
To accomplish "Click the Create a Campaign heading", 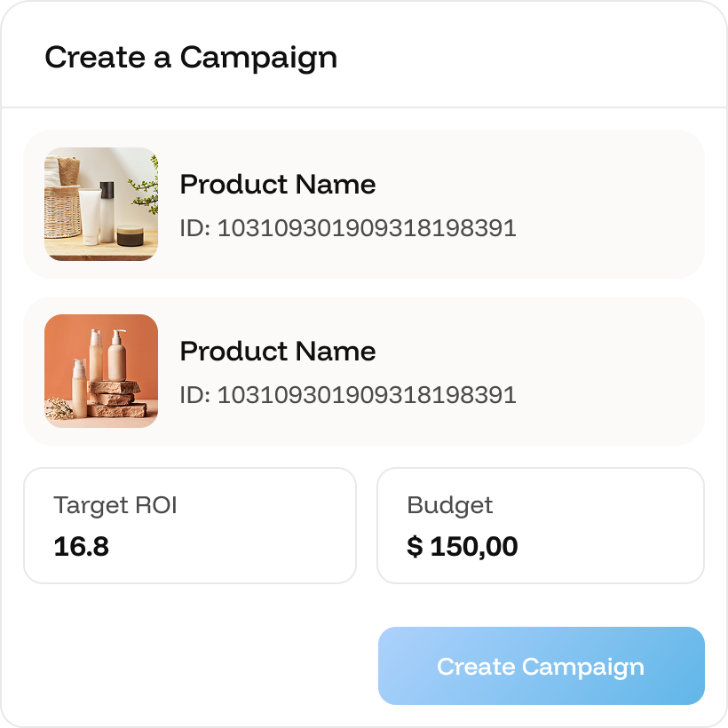I will 191,58.
